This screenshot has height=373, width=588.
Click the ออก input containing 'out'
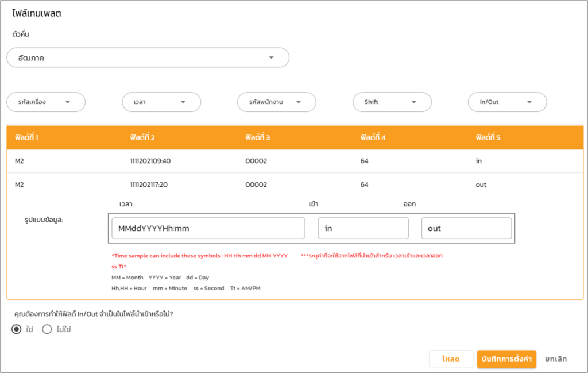point(466,228)
